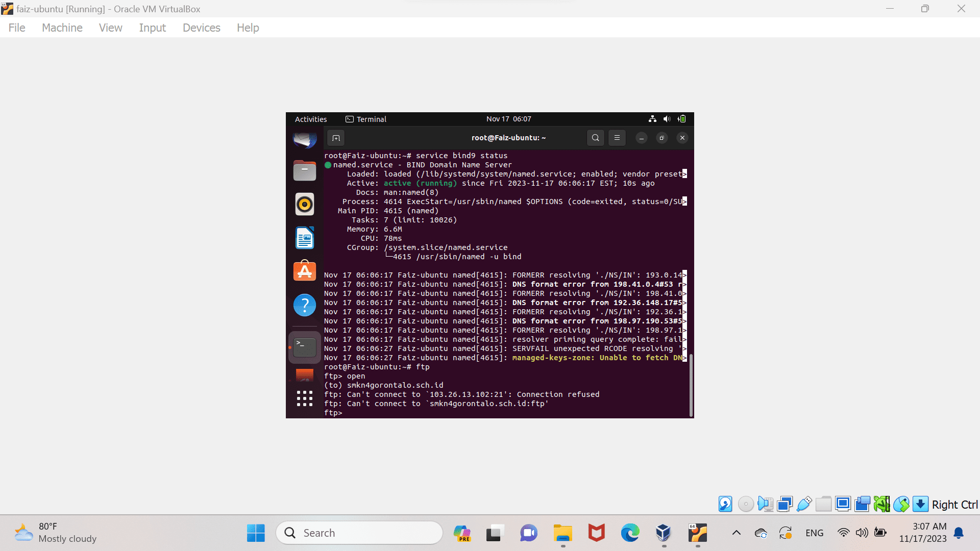Open Microsoft Edge from the taskbar
980x551 pixels.
coord(630,533)
